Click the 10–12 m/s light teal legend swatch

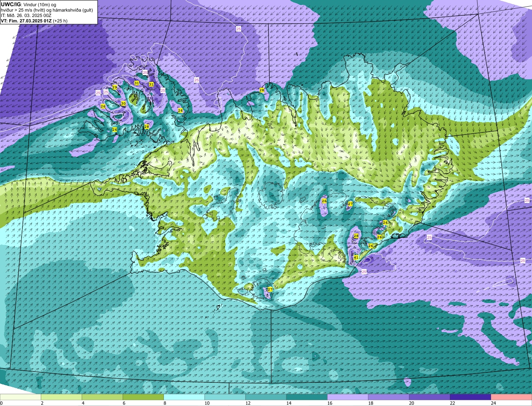[225, 397]
